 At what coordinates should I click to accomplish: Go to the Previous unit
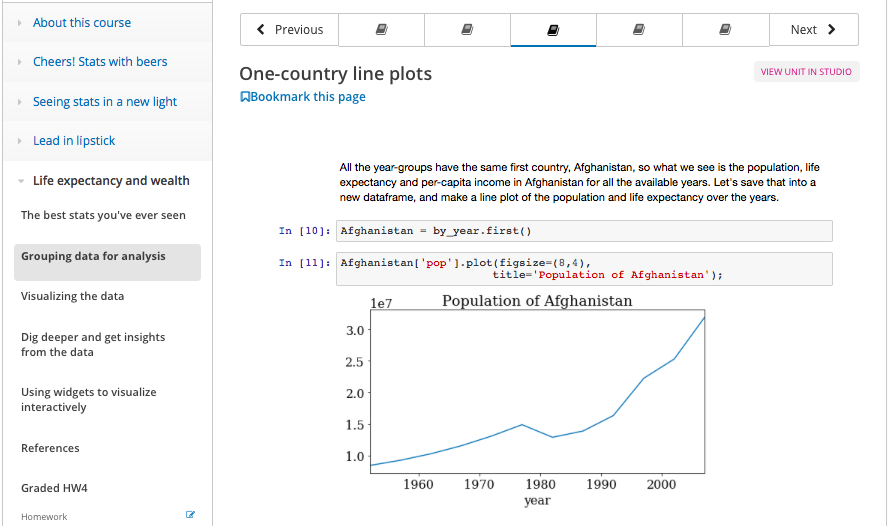[290, 30]
